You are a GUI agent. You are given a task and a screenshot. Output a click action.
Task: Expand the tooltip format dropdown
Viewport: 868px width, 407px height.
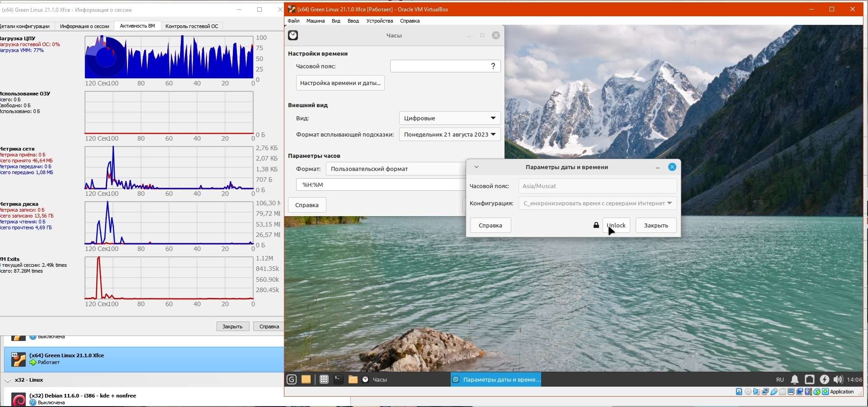(449, 134)
